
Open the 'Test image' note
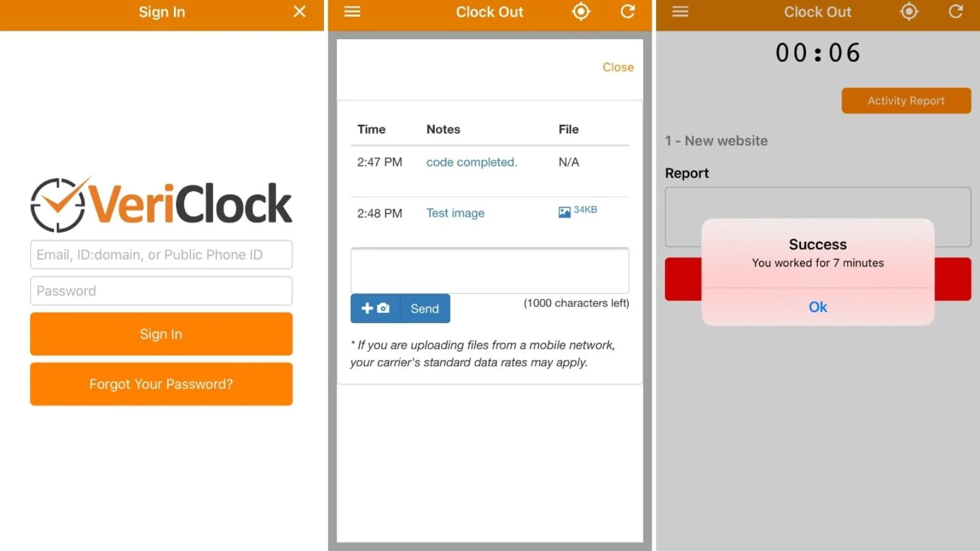[x=455, y=213]
